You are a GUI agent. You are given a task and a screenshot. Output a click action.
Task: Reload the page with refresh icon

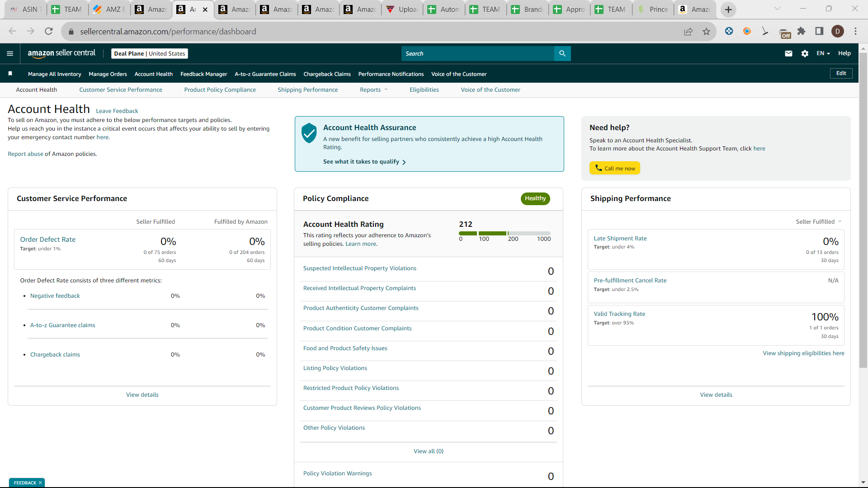[x=49, y=31]
